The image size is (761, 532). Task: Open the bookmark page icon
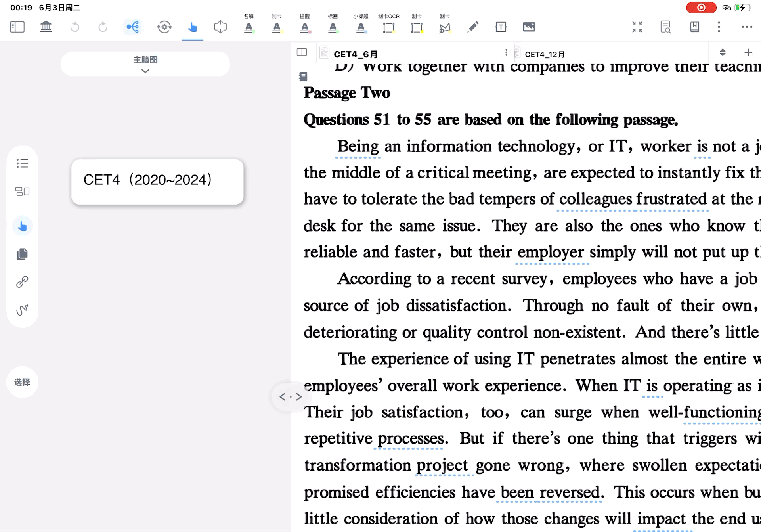pyautogui.click(x=694, y=27)
